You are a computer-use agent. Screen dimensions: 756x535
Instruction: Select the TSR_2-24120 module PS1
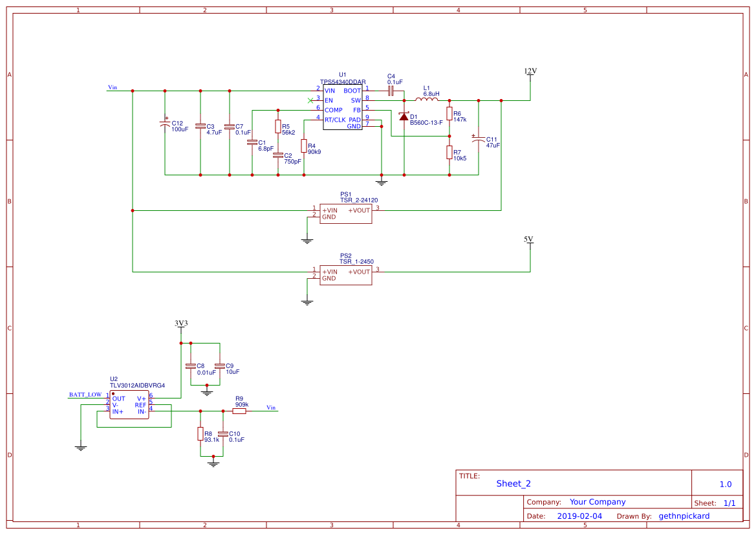(345, 212)
